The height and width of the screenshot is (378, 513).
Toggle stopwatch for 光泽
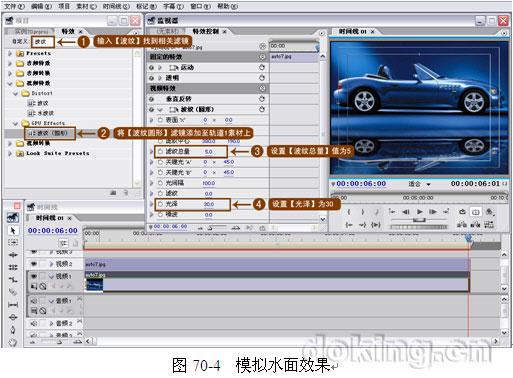(x=160, y=204)
